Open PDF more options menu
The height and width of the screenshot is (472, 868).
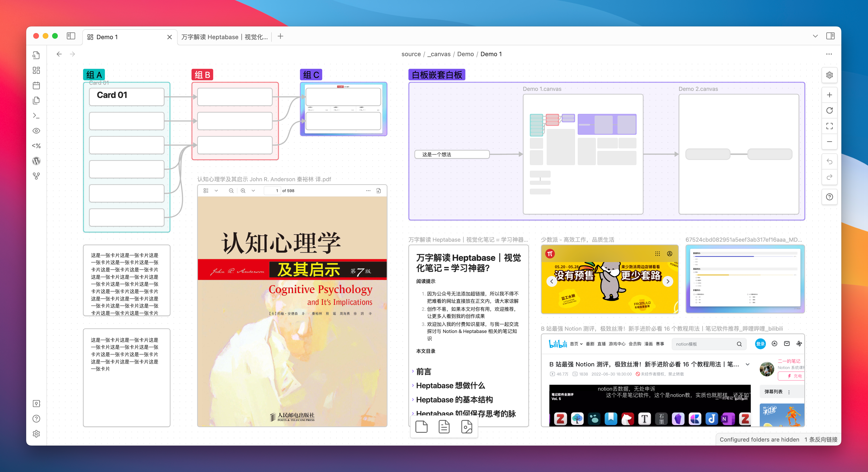coord(368,191)
